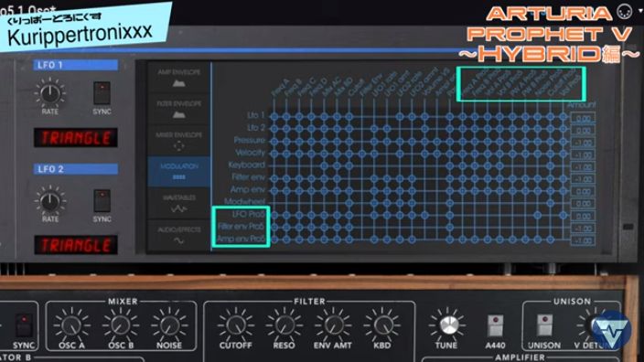
Task: Click the Amount field for LFO Pro5 row
Action: tap(583, 217)
